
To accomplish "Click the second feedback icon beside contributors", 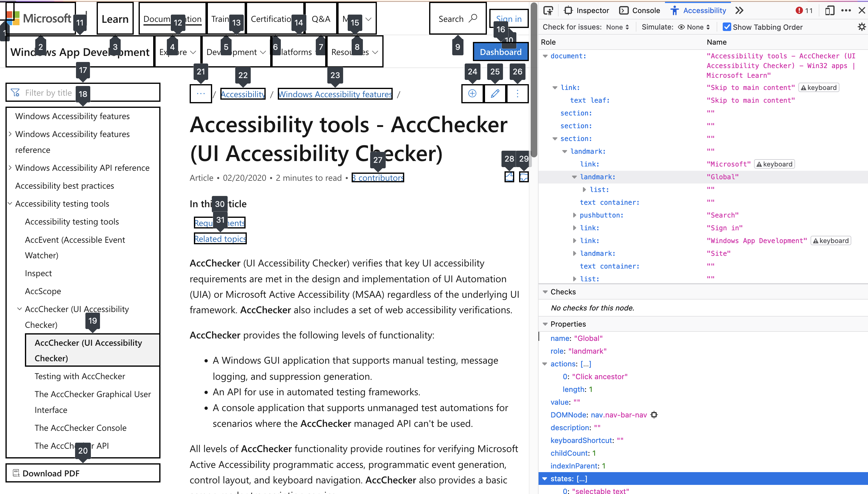I will 524,177.
